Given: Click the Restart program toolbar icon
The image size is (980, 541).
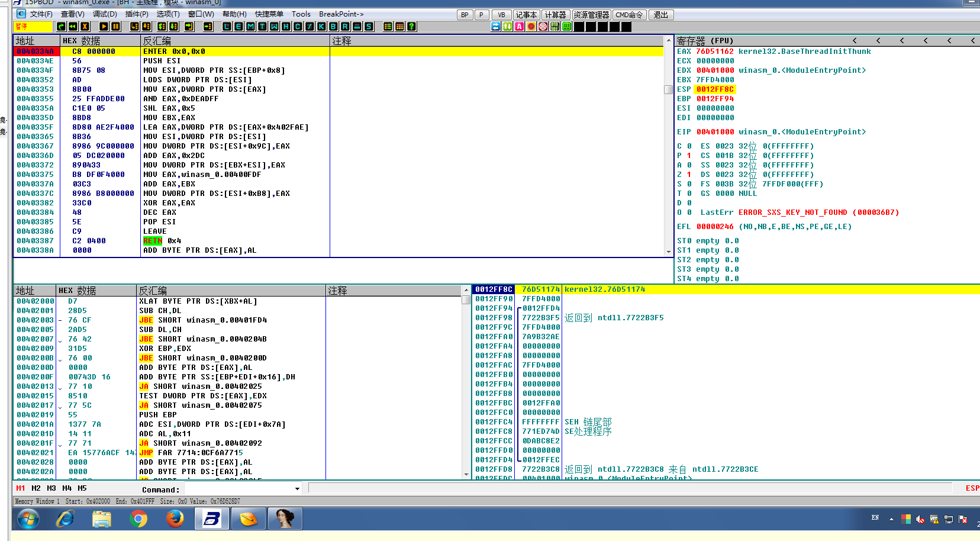Looking at the screenshot, I should [x=62, y=27].
